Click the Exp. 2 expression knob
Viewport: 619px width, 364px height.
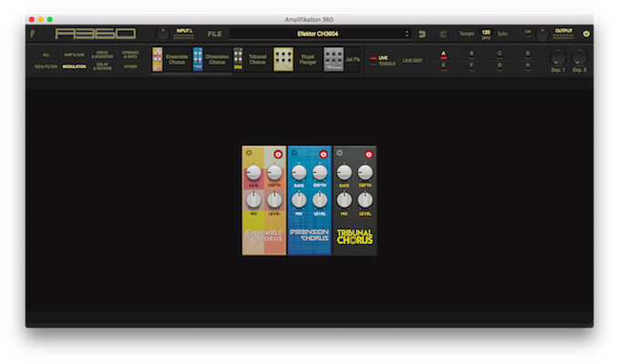tap(580, 57)
